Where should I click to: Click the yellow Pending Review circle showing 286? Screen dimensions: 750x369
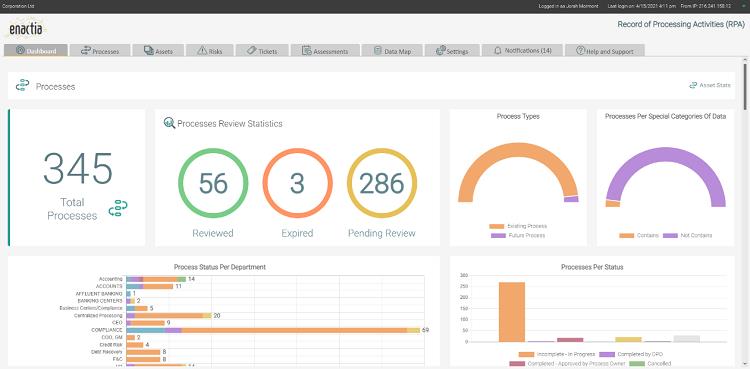(x=382, y=183)
